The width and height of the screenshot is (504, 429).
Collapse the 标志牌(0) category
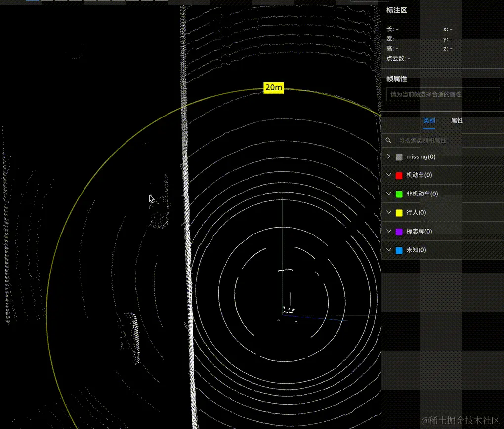(x=388, y=231)
